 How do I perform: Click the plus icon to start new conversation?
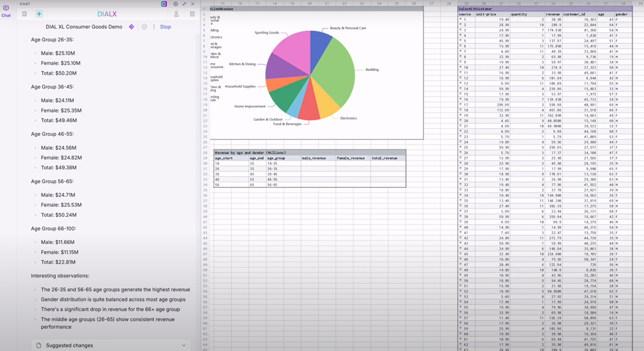pyautogui.click(x=39, y=14)
